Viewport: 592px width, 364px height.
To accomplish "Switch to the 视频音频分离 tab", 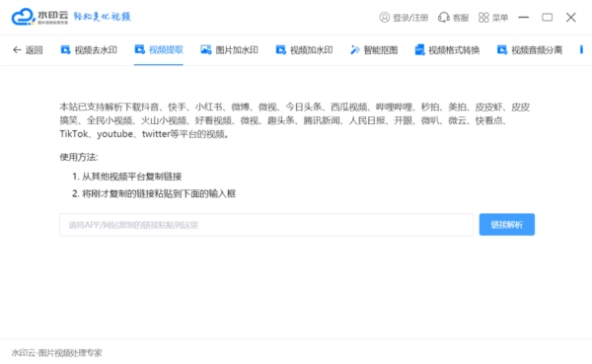I will pos(529,50).
